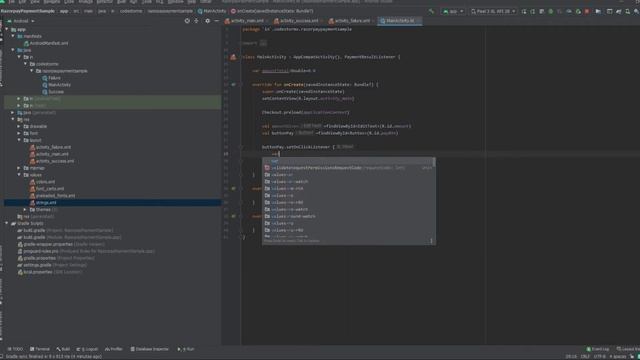Viewport: 640px width, 360px height.
Task: Click the debug bug icon in toolbar
Action: [551, 11]
